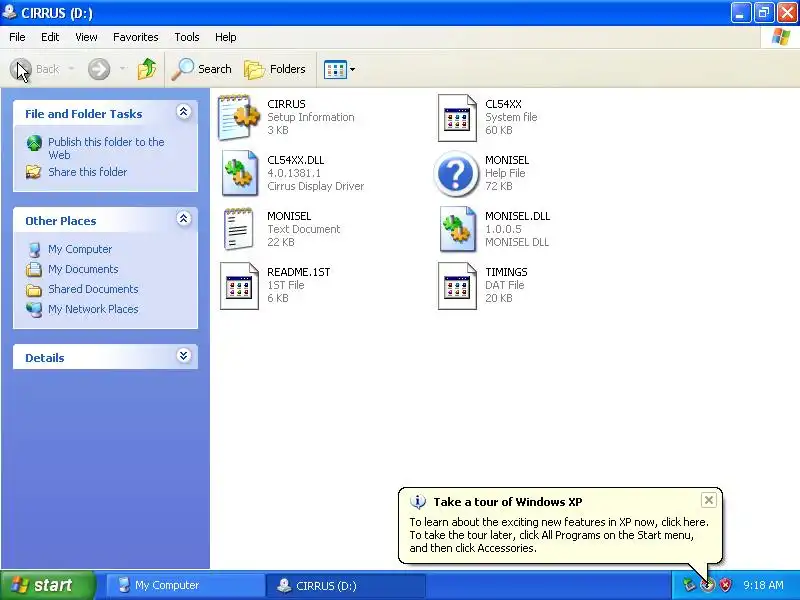The height and width of the screenshot is (600, 800).
Task: Select the CL54XX.DLL driver file icon
Action: tap(239, 173)
